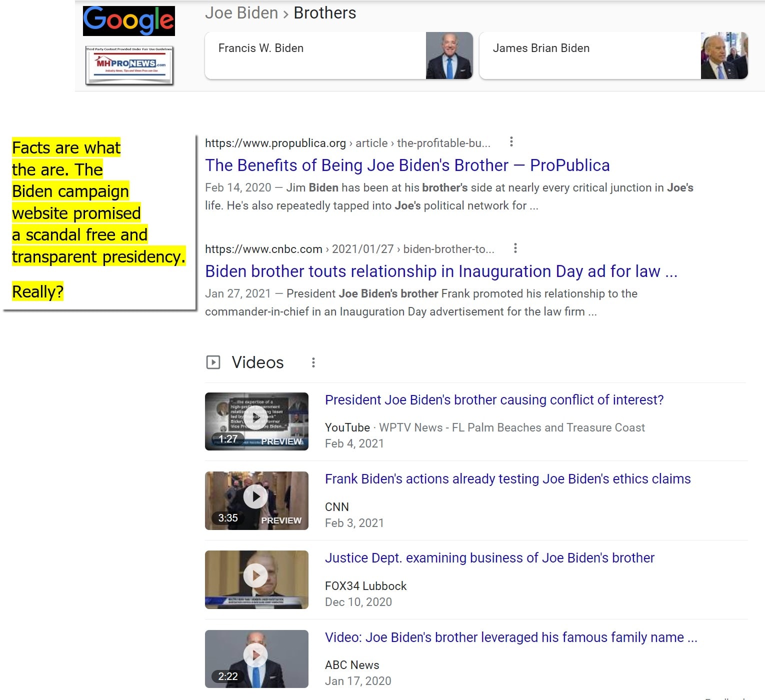The height and width of the screenshot is (700, 765).
Task: Click the Google logo
Action: click(128, 21)
